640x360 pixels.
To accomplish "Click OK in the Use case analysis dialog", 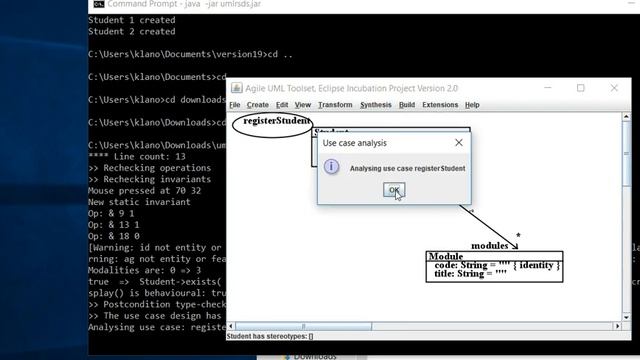I will tap(394, 190).
